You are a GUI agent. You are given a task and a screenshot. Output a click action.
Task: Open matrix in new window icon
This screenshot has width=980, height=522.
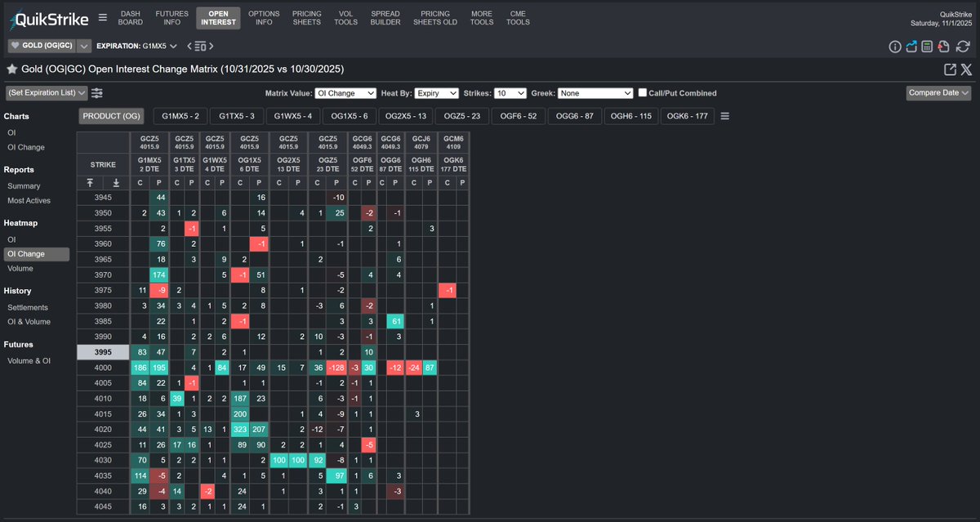(950, 70)
